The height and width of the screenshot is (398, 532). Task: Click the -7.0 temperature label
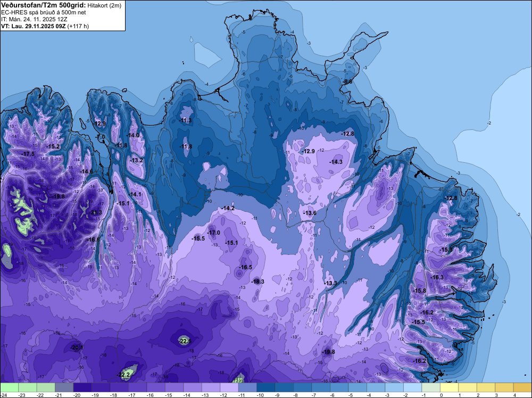tap(100, 137)
